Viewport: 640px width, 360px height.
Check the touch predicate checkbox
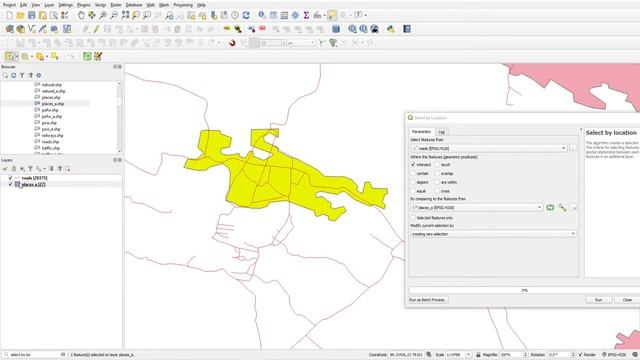pos(437,164)
